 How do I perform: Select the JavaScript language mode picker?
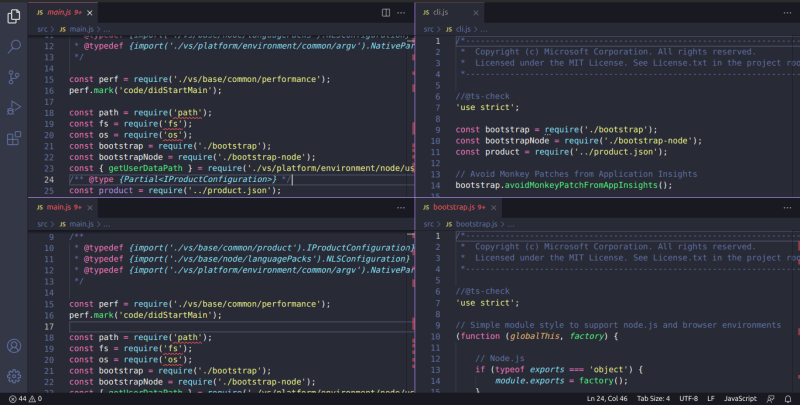(739, 399)
